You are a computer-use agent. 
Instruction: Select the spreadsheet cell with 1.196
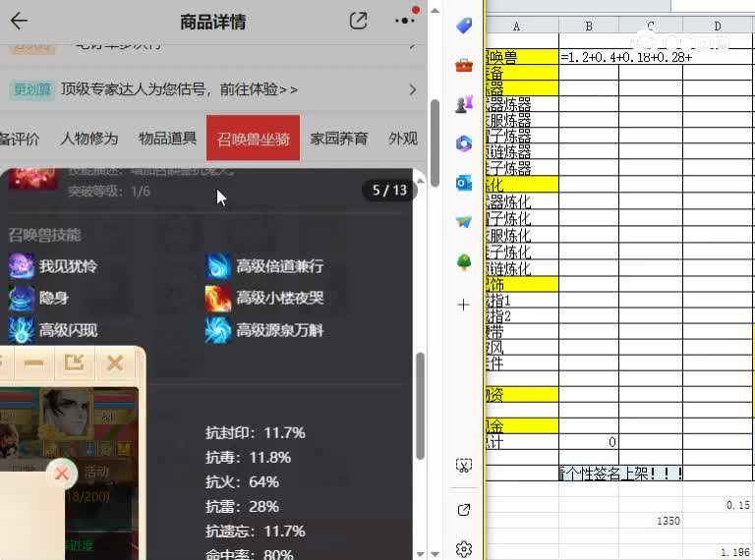[x=718, y=552]
